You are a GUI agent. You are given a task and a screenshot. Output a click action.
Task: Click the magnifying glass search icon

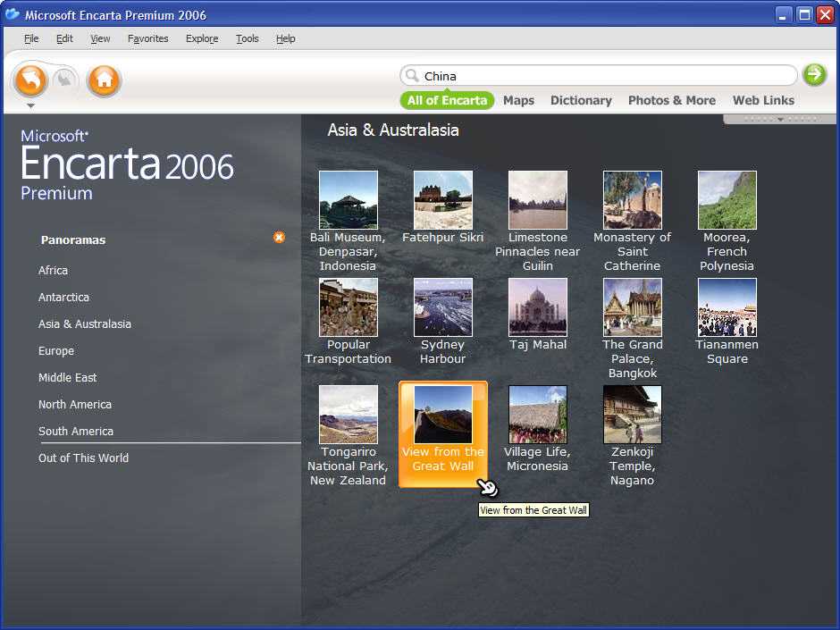pyautogui.click(x=411, y=75)
